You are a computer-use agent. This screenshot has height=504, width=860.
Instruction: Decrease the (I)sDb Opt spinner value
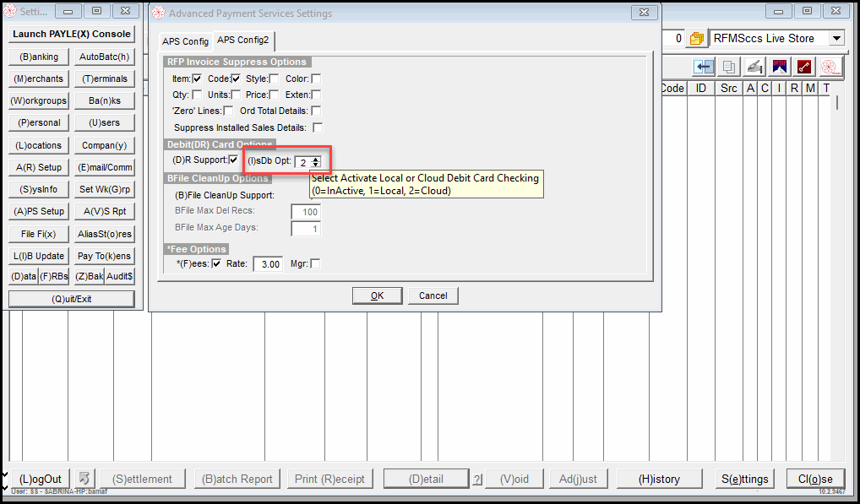point(315,165)
